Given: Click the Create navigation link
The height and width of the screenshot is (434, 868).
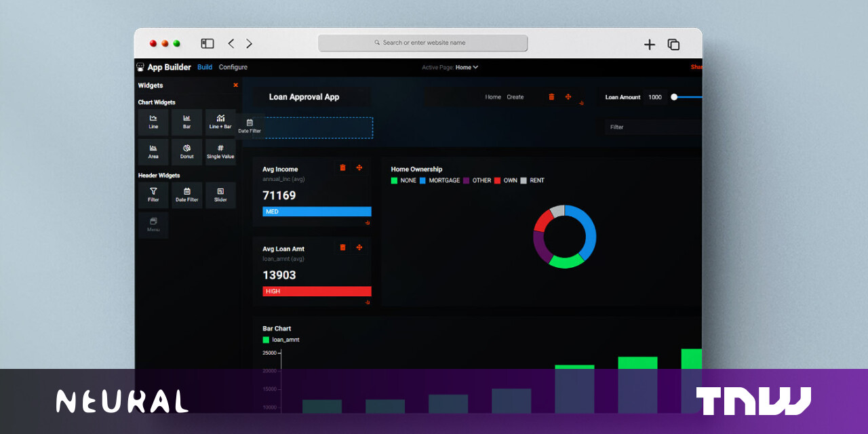Looking at the screenshot, I should click(515, 97).
